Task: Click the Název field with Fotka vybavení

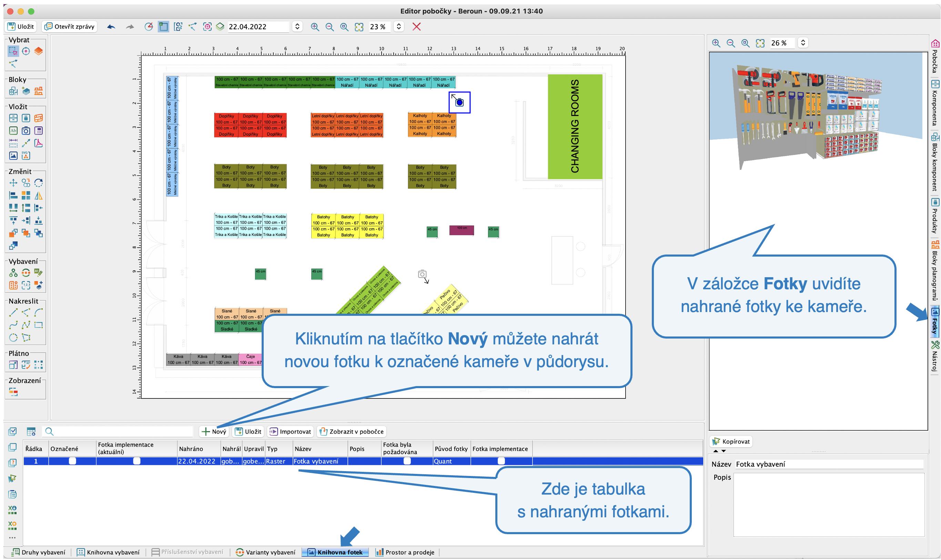Action: point(829,464)
